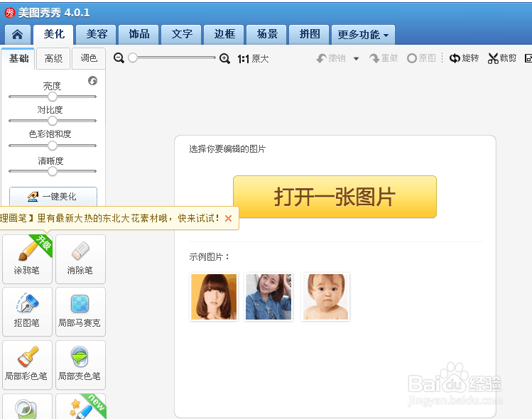Select the green bucket tool at bottom-left
This screenshot has height=419, width=532.
click(27, 406)
